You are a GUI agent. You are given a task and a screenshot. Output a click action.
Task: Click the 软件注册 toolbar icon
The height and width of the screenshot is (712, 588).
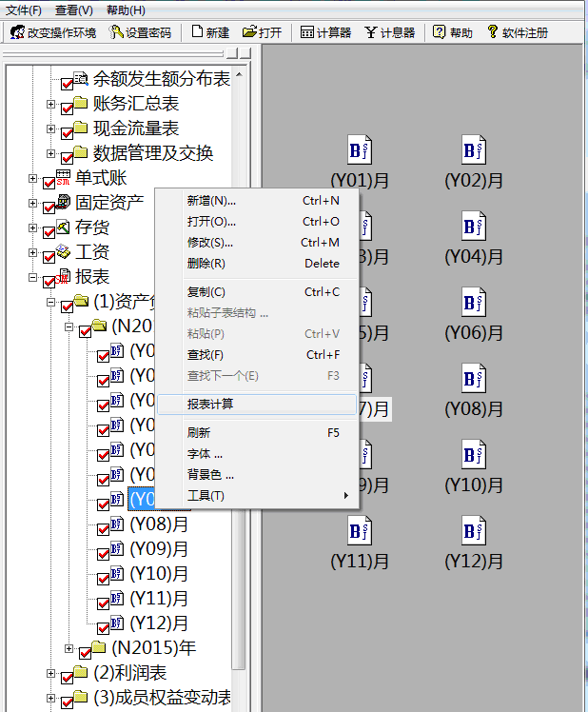click(x=493, y=32)
